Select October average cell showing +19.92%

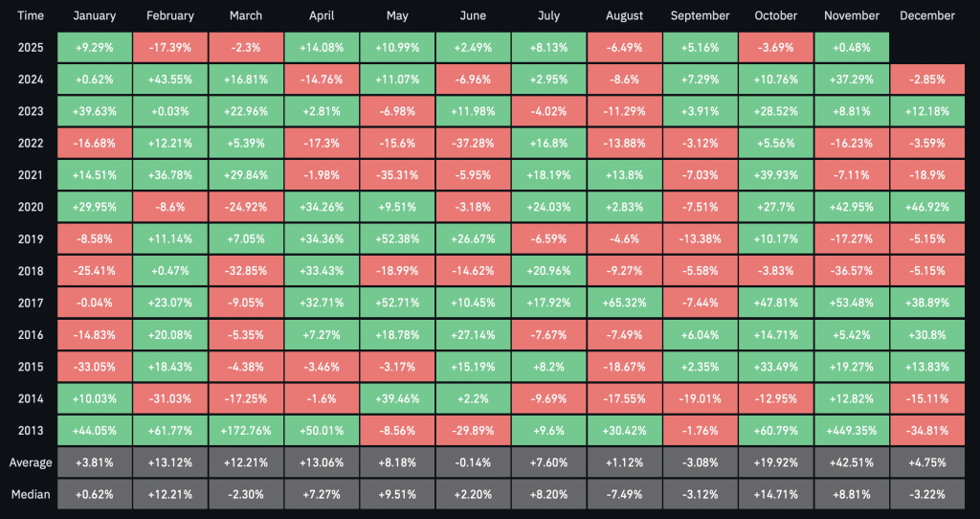(x=776, y=463)
